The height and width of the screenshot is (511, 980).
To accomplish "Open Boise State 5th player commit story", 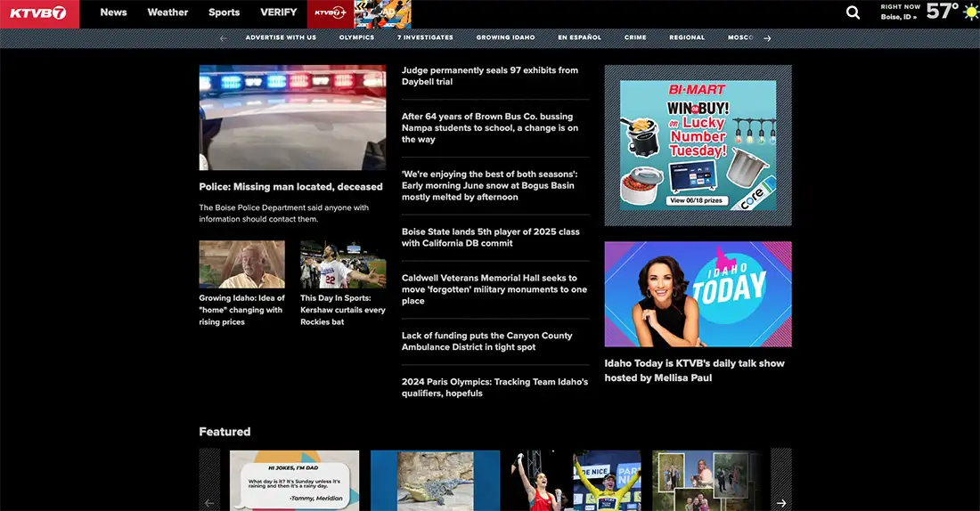I will [x=491, y=238].
